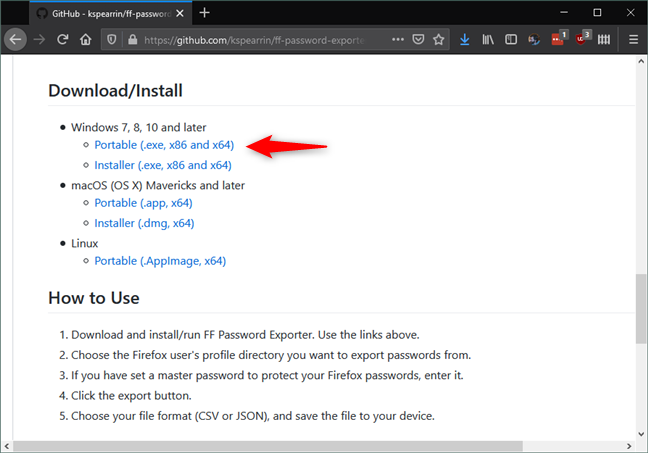Bookmark this page with star
Screen dimensions: 648x453
click(438, 39)
